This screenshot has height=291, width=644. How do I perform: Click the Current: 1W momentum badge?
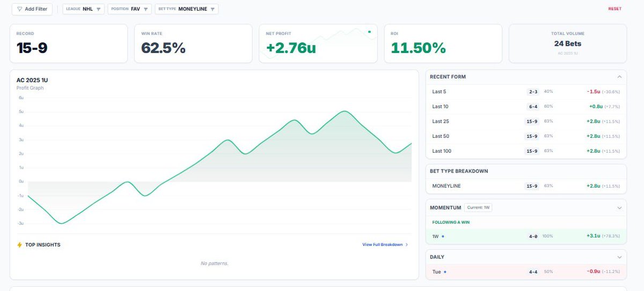pos(479,207)
